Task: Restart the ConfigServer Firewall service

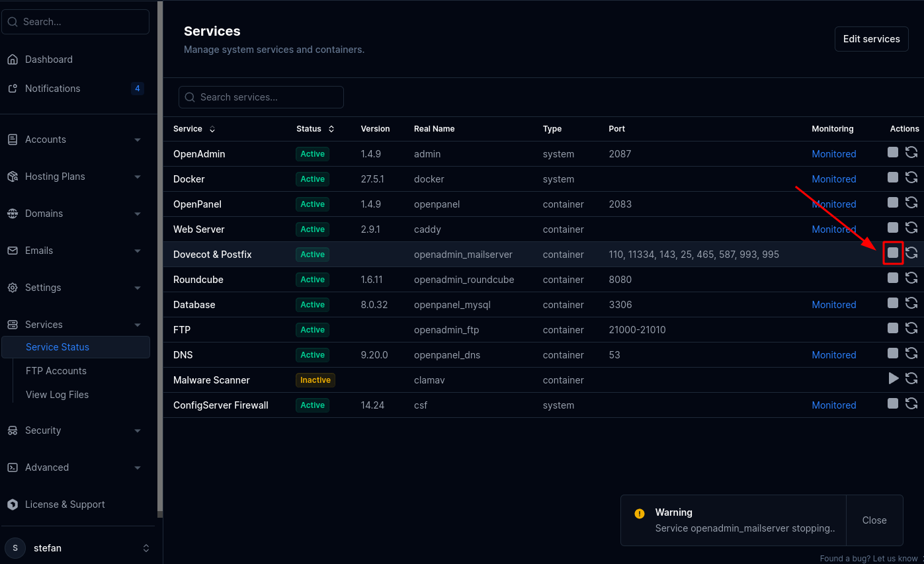Action: coord(911,403)
